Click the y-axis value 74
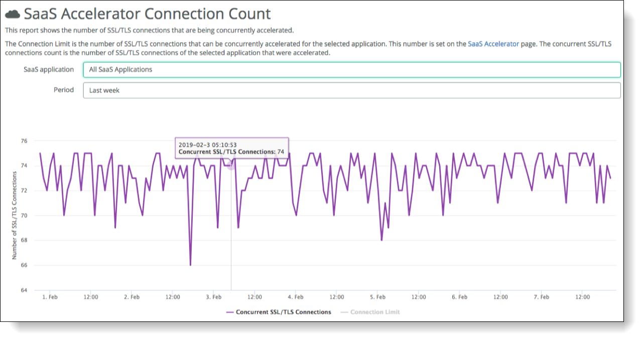 (24, 166)
